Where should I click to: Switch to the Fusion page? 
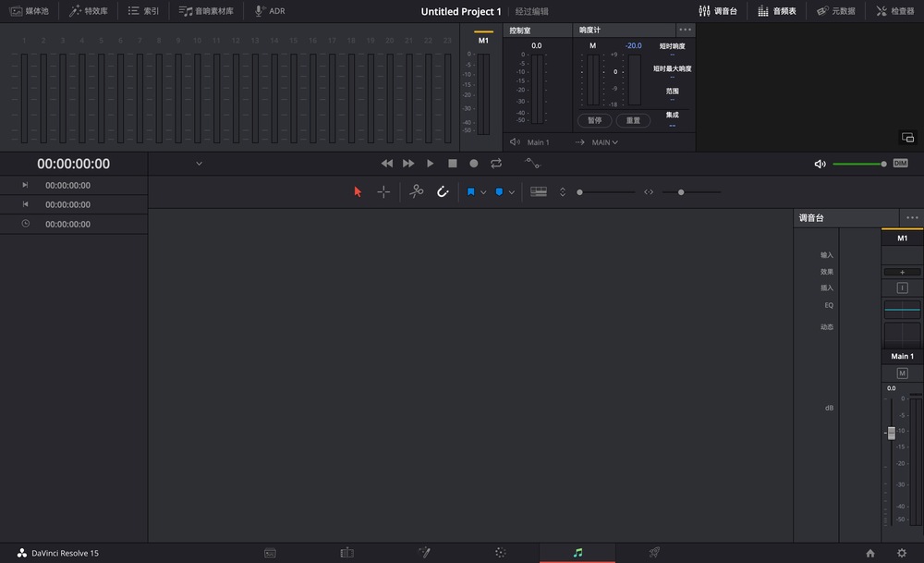coord(424,553)
